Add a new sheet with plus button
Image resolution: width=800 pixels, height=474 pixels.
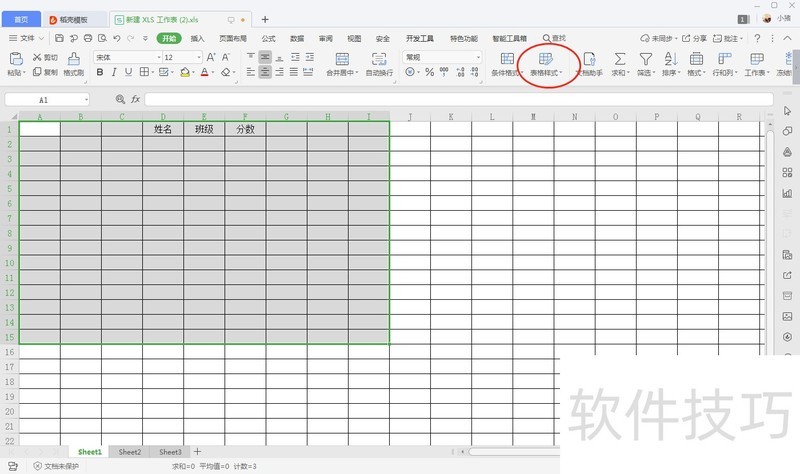coord(197,452)
